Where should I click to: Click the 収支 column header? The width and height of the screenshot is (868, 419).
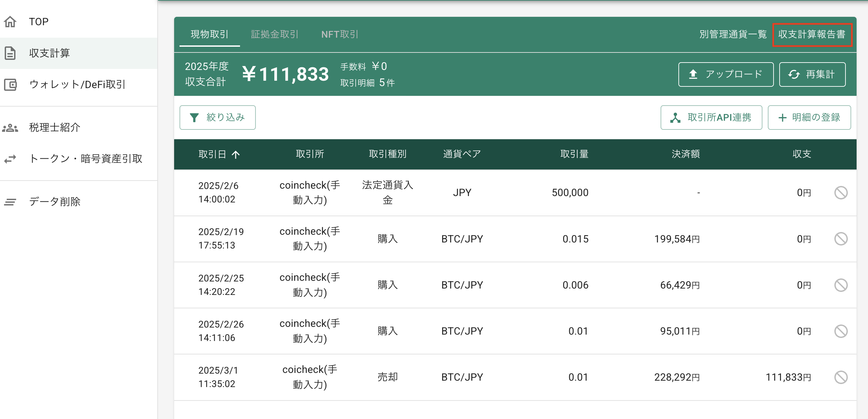(x=802, y=154)
